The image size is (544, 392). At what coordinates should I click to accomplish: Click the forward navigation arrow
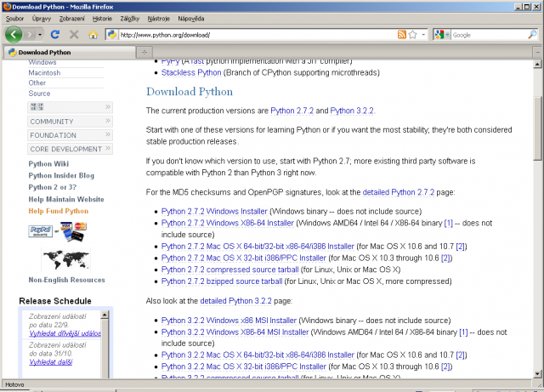[30, 34]
